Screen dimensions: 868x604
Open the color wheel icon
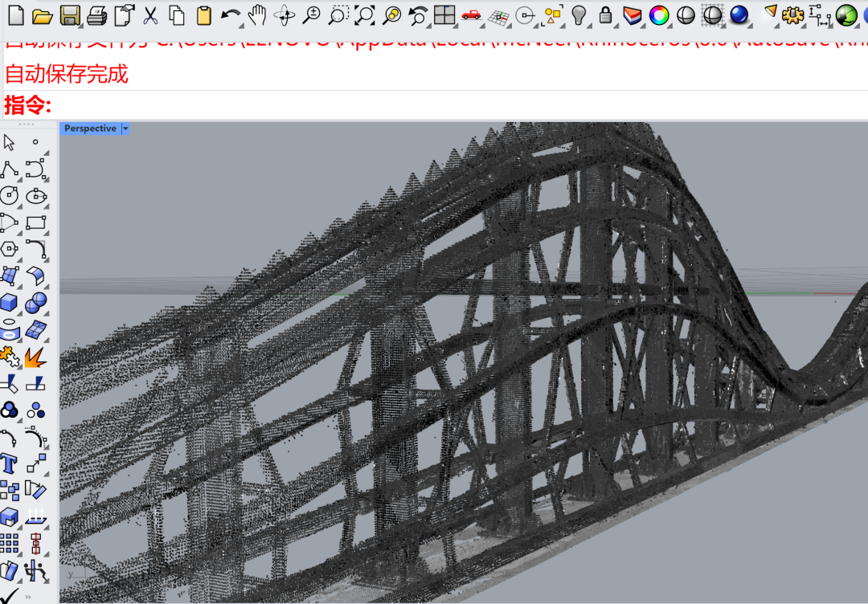point(659,15)
